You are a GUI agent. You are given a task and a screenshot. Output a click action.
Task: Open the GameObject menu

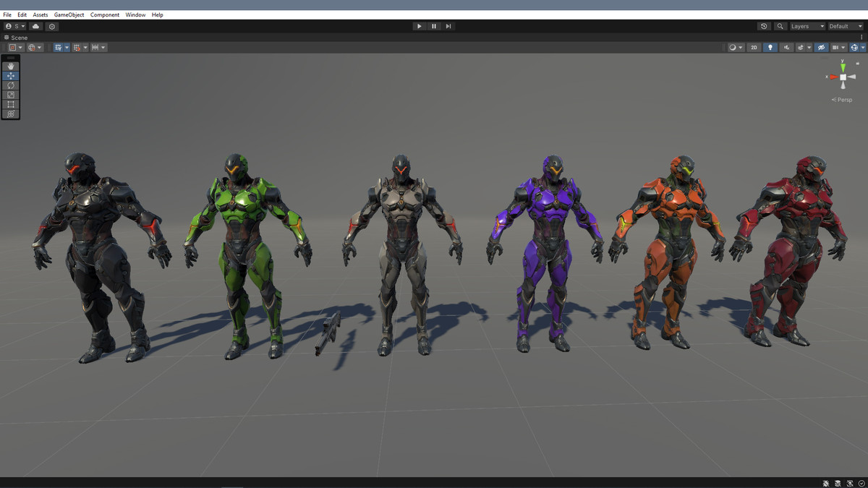tap(68, 14)
